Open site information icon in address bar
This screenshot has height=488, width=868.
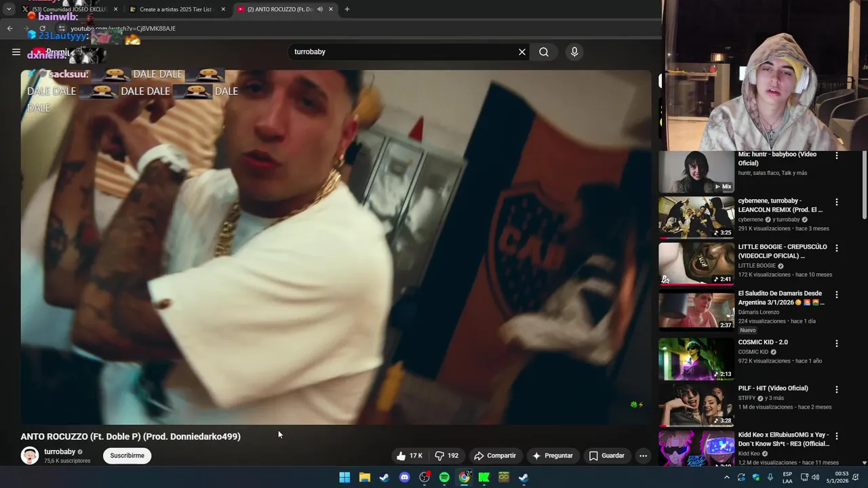click(x=61, y=28)
